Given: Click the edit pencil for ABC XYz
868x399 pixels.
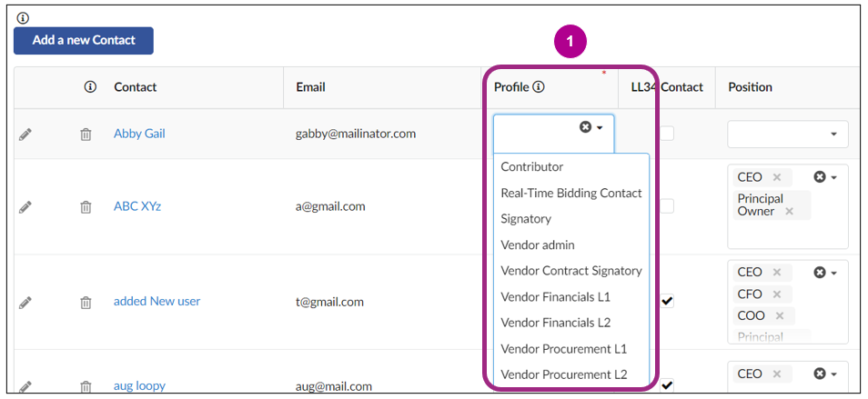Looking at the screenshot, I should 25,207.
